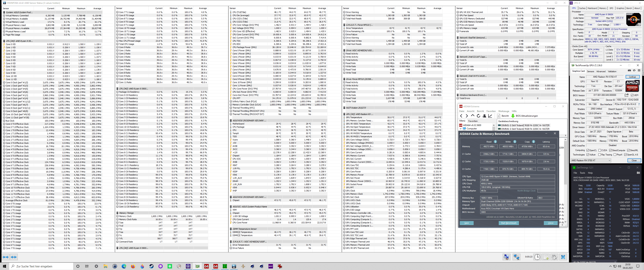The width and height of the screenshot is (644, 270).
Task: Open the Werkzeuge menu in AIDA64
Action: click(x=504, y=111)
